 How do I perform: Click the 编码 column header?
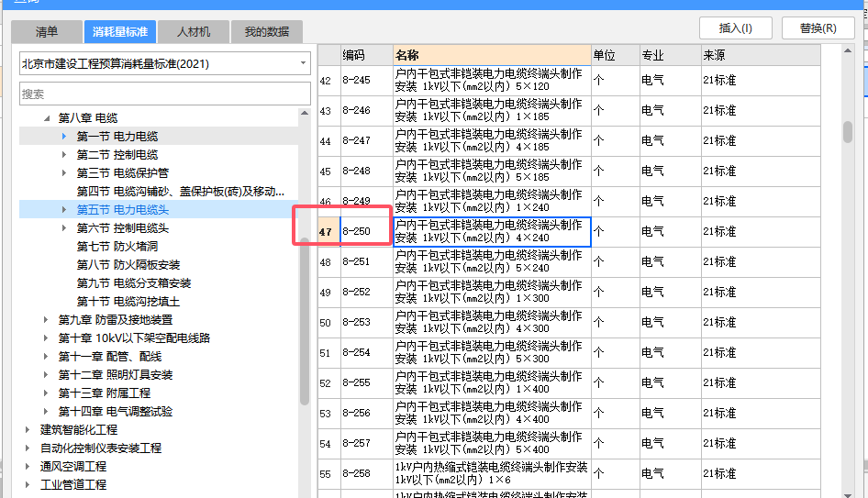(x=366, y=55)
